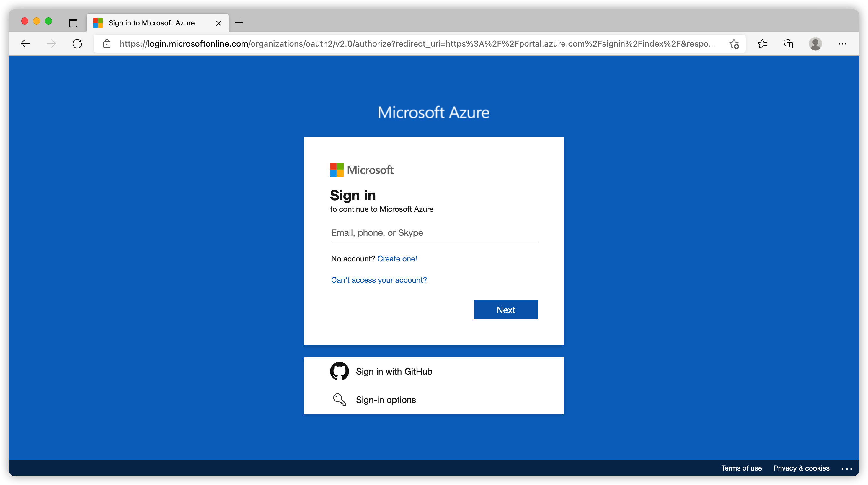Open the Privacy & cookies link
This screenshot has height=485, width=868.
coord(801,468)
